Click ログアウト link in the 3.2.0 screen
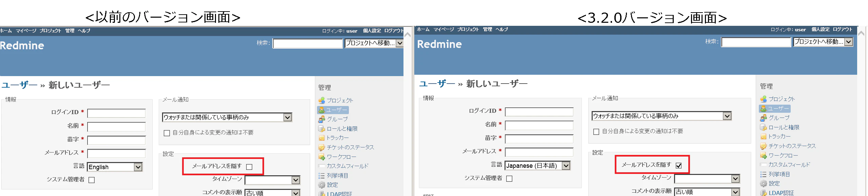Image resolution: width=868 pixels, height=196 pixels. [843, 29]
